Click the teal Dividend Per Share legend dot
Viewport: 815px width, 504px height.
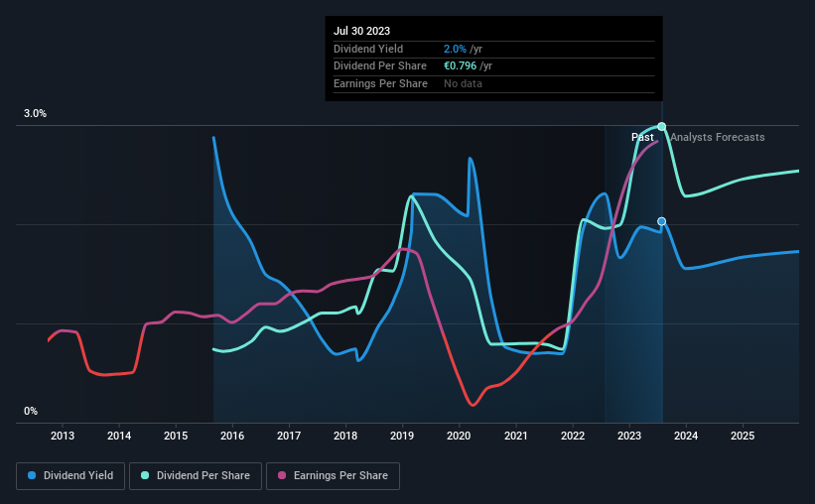pos(145,475)
